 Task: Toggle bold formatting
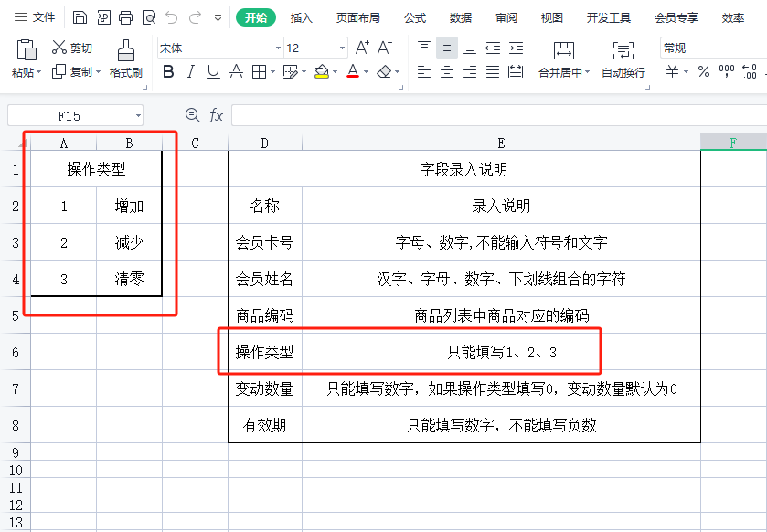[169, 72]
